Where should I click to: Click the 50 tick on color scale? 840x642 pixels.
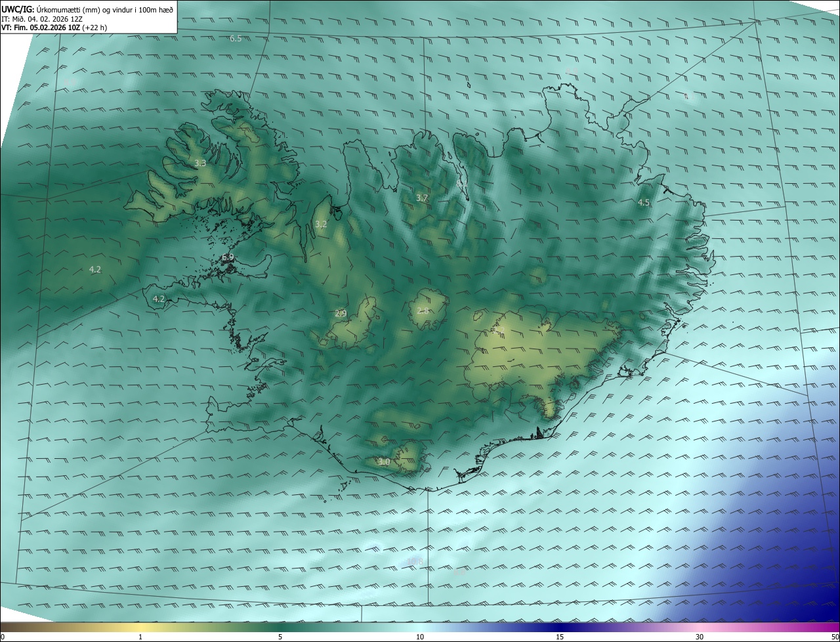835,637
